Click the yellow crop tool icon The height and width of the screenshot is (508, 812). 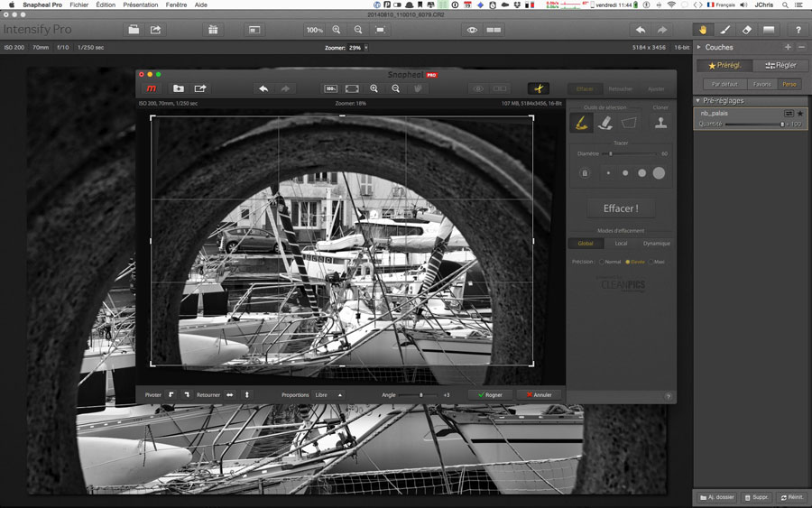[x=538, y=88]
